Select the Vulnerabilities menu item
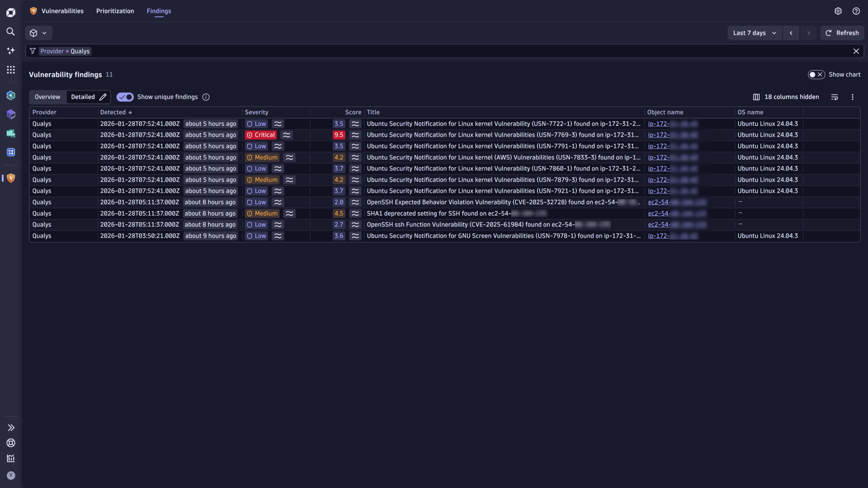This screenshot has height=488, width=868. click(x=62, y=11)
